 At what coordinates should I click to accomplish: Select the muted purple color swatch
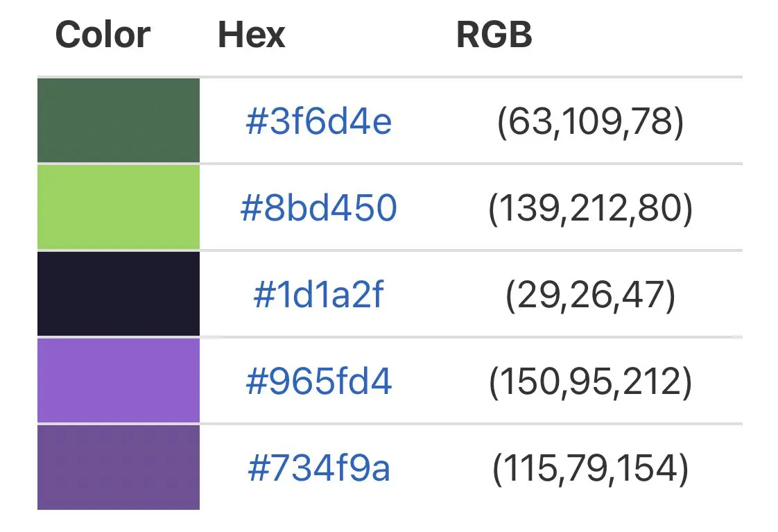coord(119,467)
